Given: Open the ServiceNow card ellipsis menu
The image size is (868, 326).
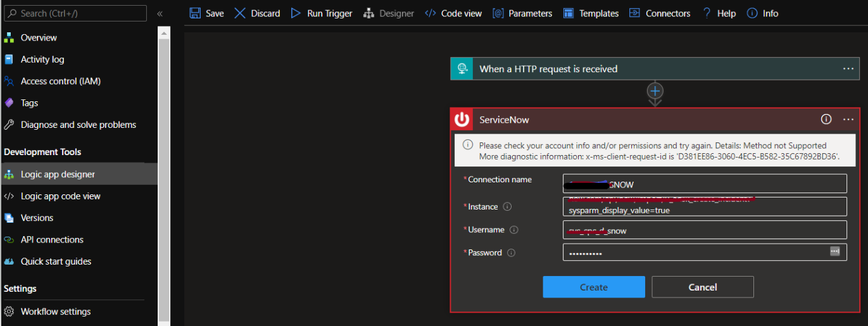Looking at the screenshot, I should tap(848, 119).
